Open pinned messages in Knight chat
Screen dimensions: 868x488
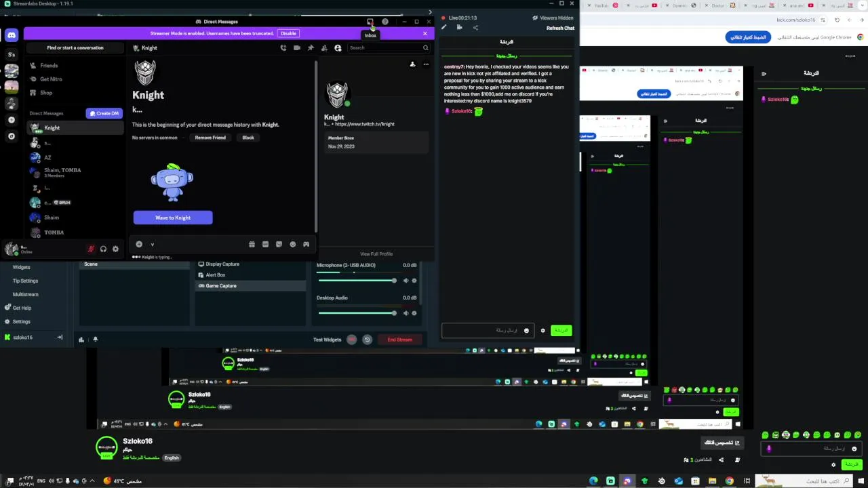(x=311, y=48)
